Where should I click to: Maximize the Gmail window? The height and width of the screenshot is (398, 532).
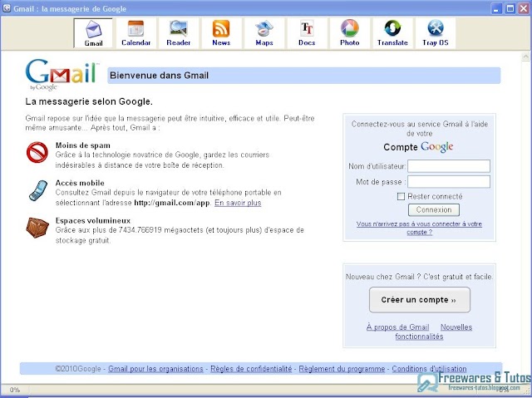[510, 8]
